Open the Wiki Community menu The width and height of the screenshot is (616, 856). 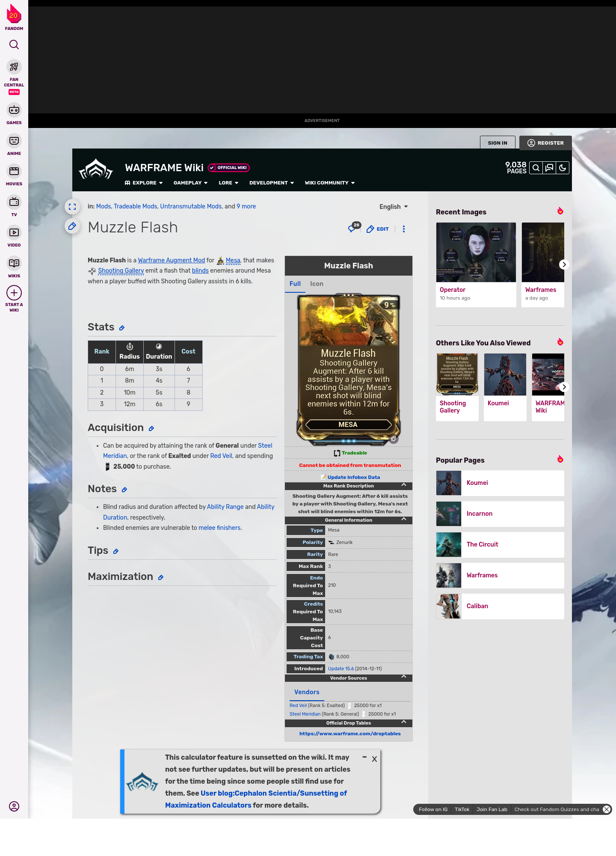click(x=330, y=183)
